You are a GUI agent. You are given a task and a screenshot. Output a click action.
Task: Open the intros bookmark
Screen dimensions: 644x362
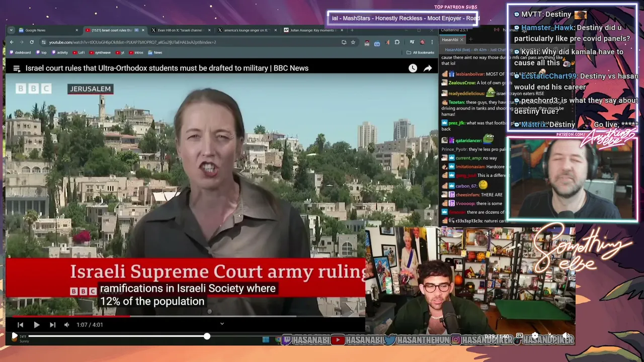coord(136,52)
